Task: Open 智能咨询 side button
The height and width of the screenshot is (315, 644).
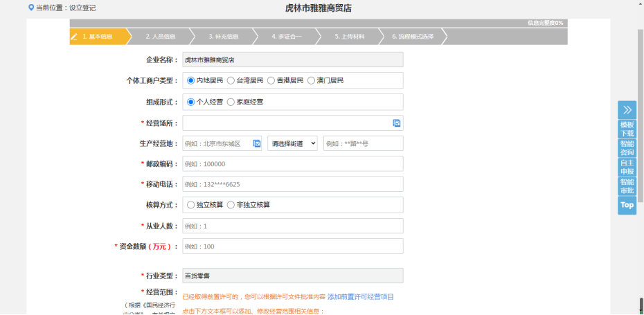Action: tap(627, 148)
